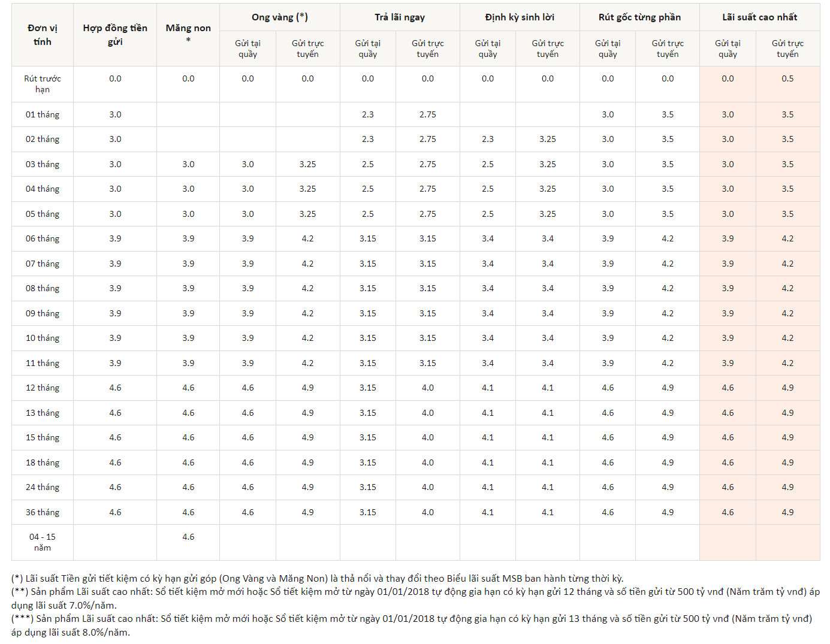The width and height of the screenshot is (830, 644).
Task: Select the "Ong vàng (*)" group header
Action: pos(280,17)
